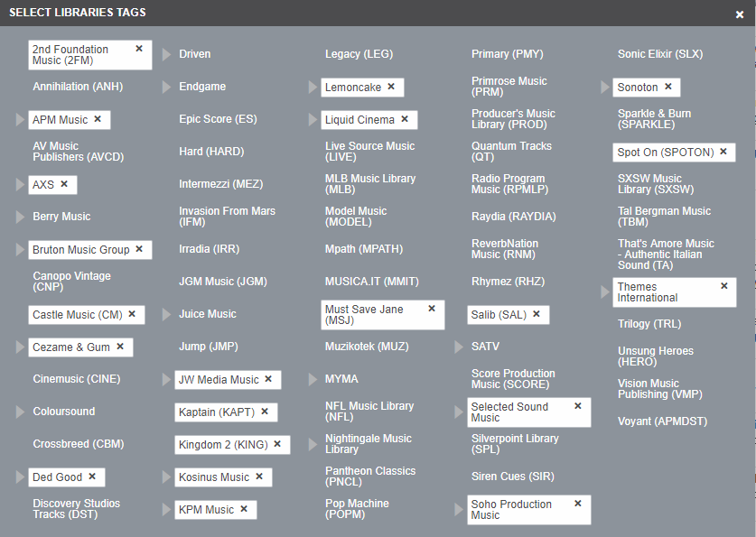Expand the Endgame library group
The height and width of the screenshot is (537, 756).
pos(166,88)
